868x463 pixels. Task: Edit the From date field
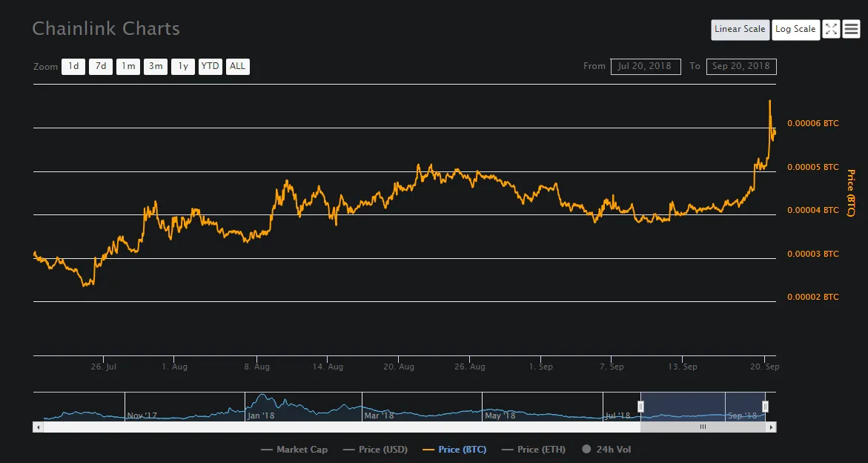point(646,67)
